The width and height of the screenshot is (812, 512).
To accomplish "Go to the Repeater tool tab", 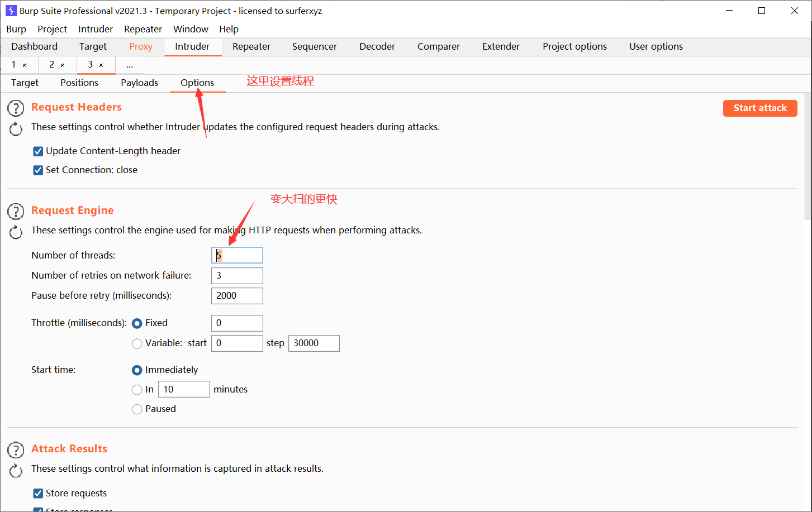I will coord(251,47).
